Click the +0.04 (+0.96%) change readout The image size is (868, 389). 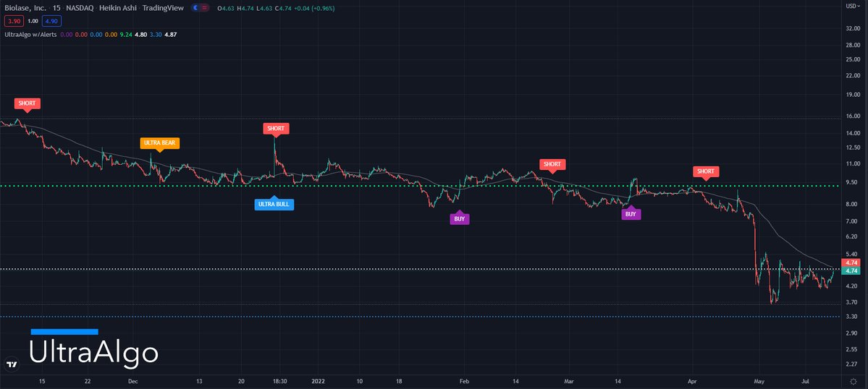tap(315, 8)
